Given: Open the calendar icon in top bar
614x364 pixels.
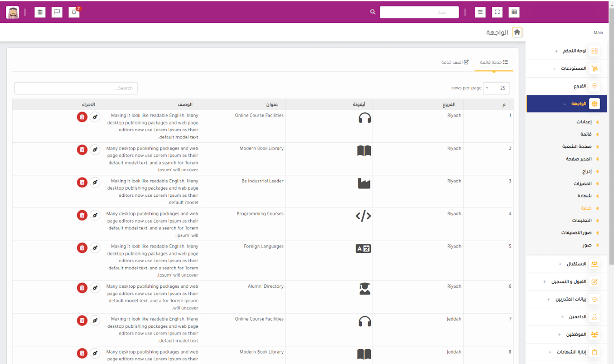Looking at the screenshot, I should tap(40, 12).
